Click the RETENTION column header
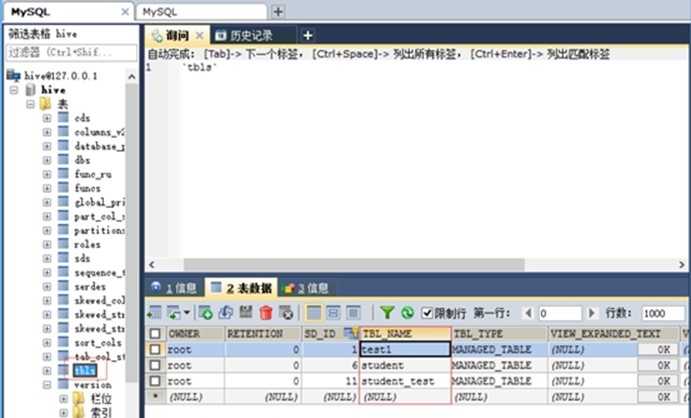 [x=263, y=334]
